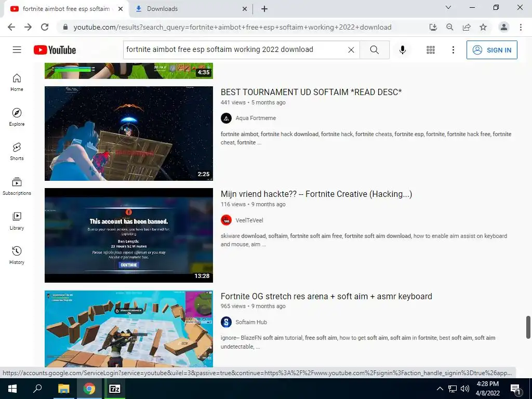
Task: Clear the search query with X icon
Action: point(351,50)
